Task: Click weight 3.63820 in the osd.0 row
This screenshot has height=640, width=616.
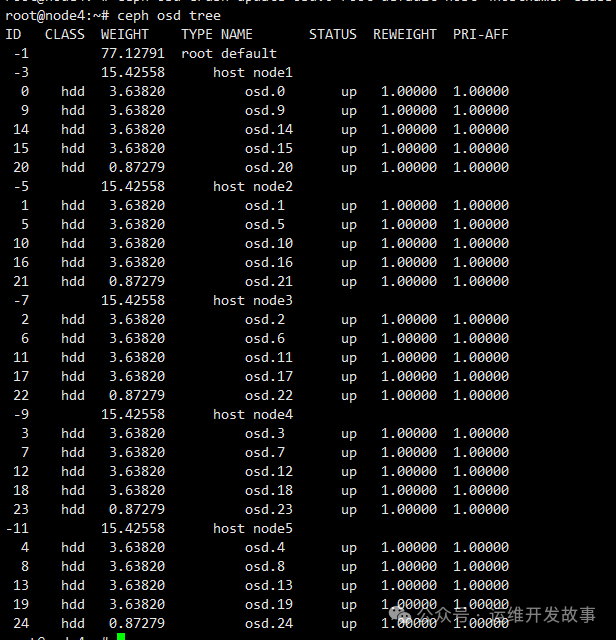Action: pos(137,91)
